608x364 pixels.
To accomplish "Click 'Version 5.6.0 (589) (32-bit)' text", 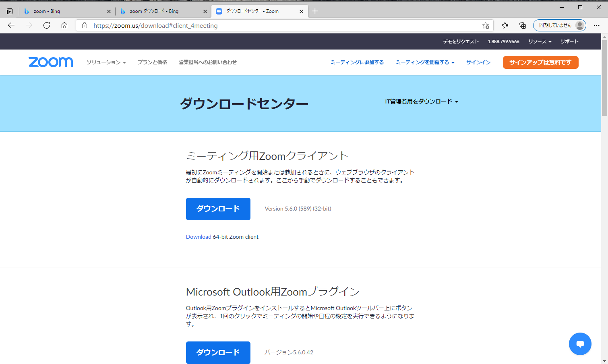I will click(x=298, y=209).
